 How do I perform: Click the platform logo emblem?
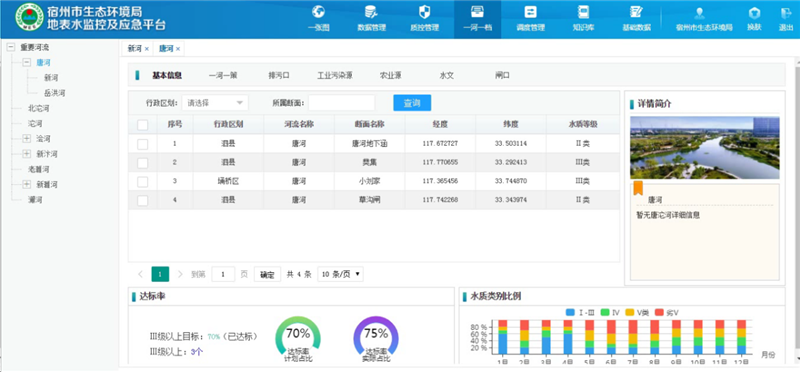pyautogui.click(x=29, y=18)
